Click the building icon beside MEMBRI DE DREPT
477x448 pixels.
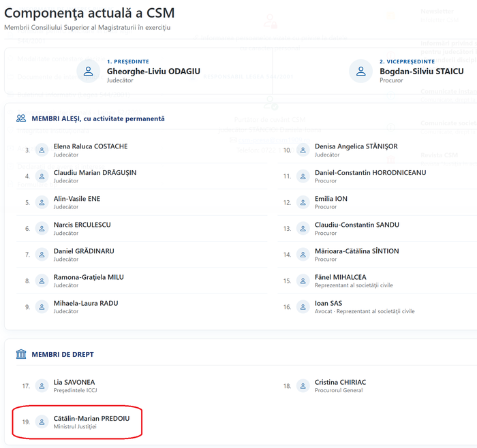(x=21, y=354)
